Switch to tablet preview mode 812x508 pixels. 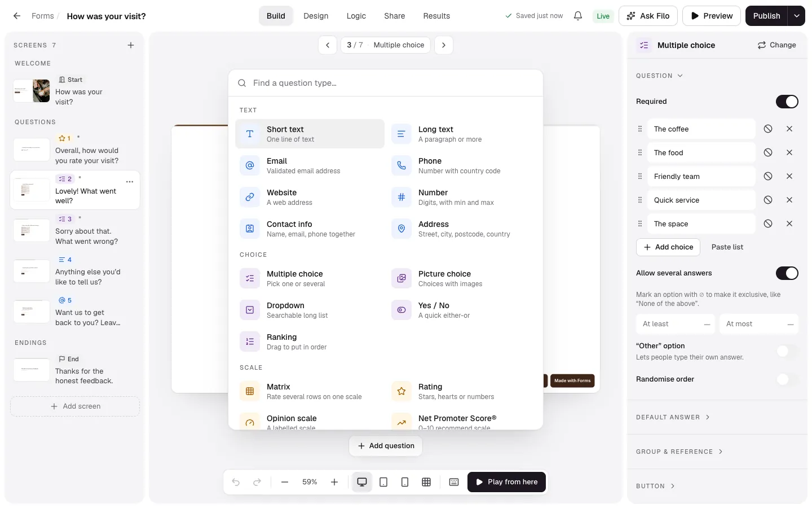(383, 482)
